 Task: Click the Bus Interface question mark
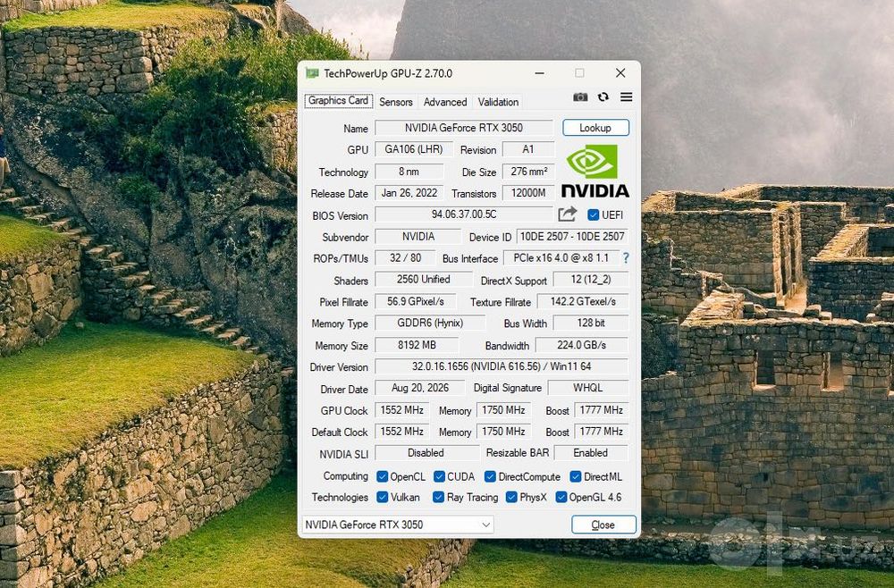pos(626,258)
